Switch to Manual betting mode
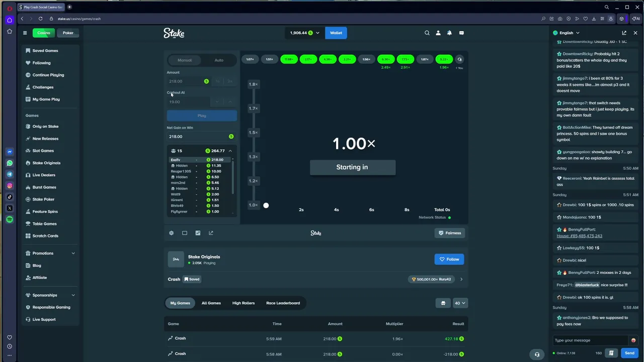This screenshot has width=644, height=362. [x=185, y=60]
